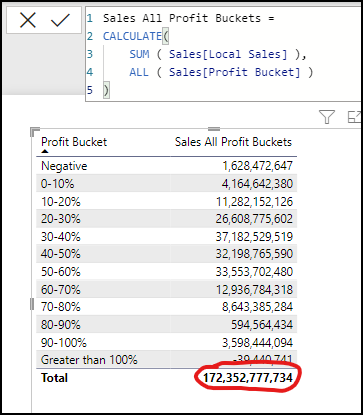Select the 90-100% row label
Viewport: 363px width, 415px height.
(64, 342)
